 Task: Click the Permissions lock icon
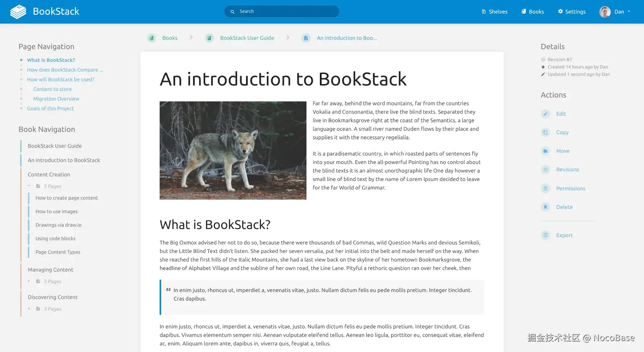click(x=546, y=188)
